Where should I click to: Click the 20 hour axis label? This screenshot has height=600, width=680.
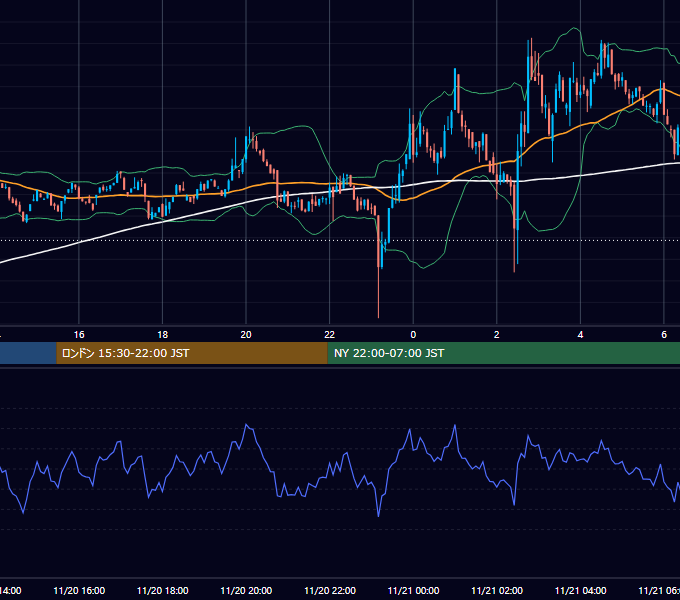(x=246, y=335)
